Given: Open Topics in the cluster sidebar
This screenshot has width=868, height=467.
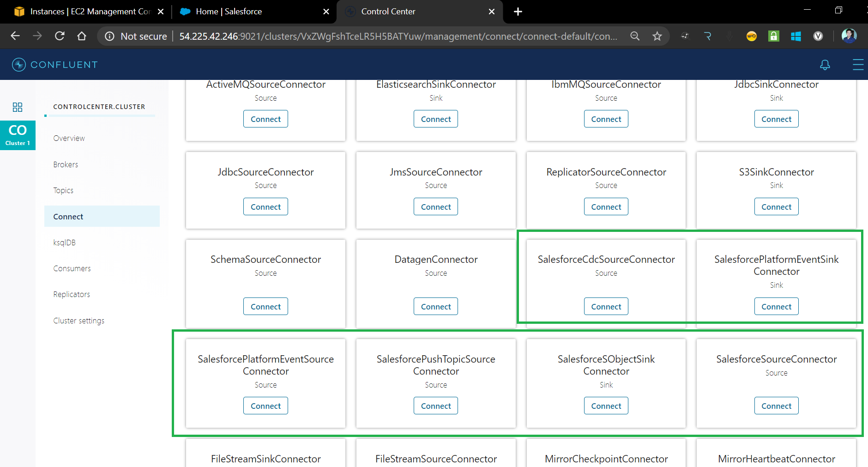Looking at the screenshot, I should click(63, 190).
